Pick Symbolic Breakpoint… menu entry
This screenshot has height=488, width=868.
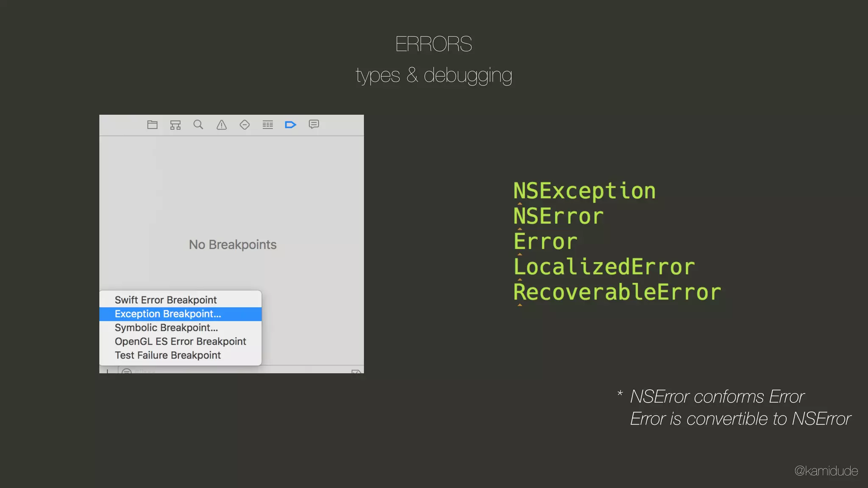[x=166, y=327]
